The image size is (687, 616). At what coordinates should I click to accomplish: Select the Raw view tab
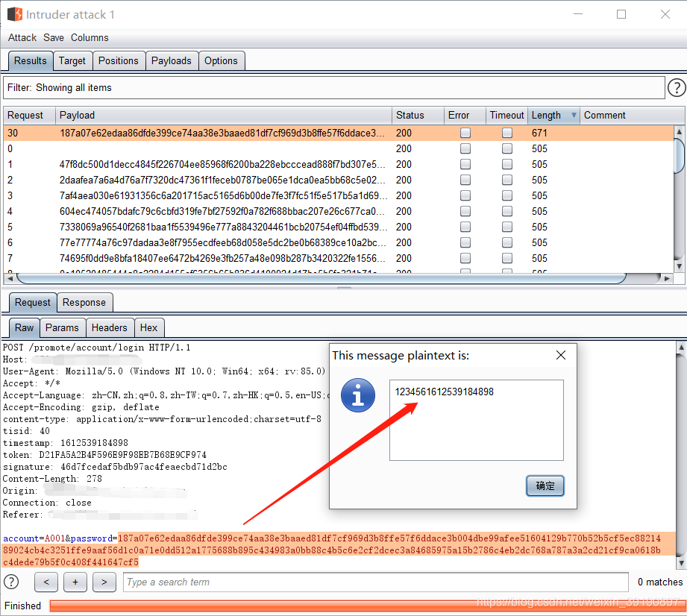(24, 327)
